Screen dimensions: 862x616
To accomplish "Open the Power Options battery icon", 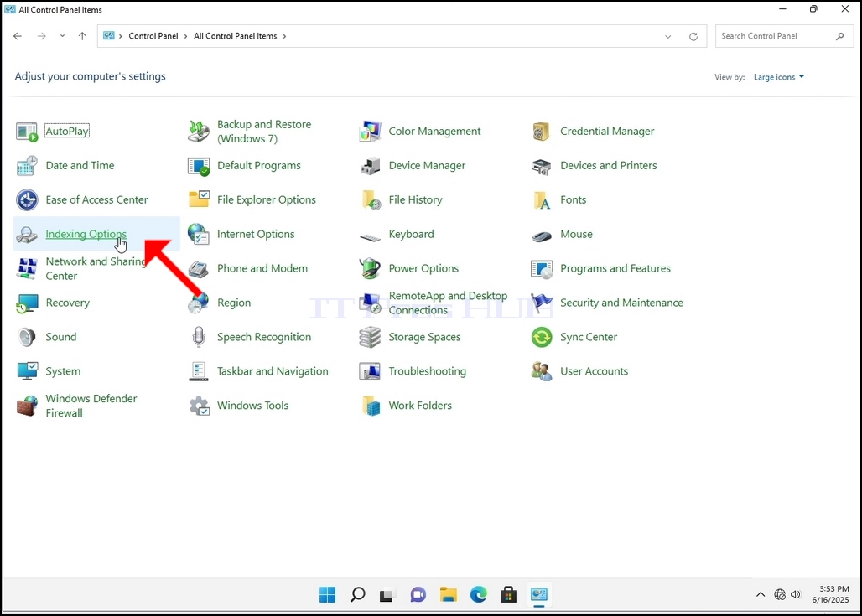I will click(370, 269).
